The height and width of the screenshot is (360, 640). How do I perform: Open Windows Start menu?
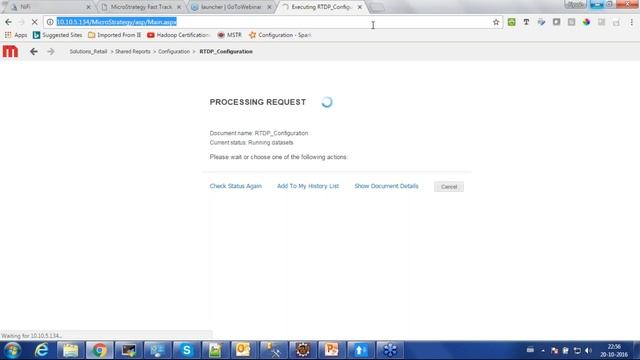(x=12, y=350)
